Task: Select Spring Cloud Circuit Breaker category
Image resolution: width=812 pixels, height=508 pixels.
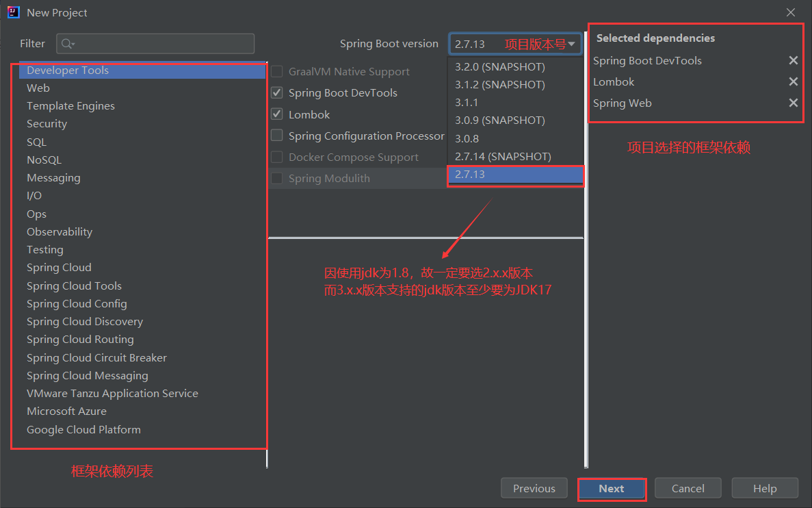Action: click(x=142, y=357)
